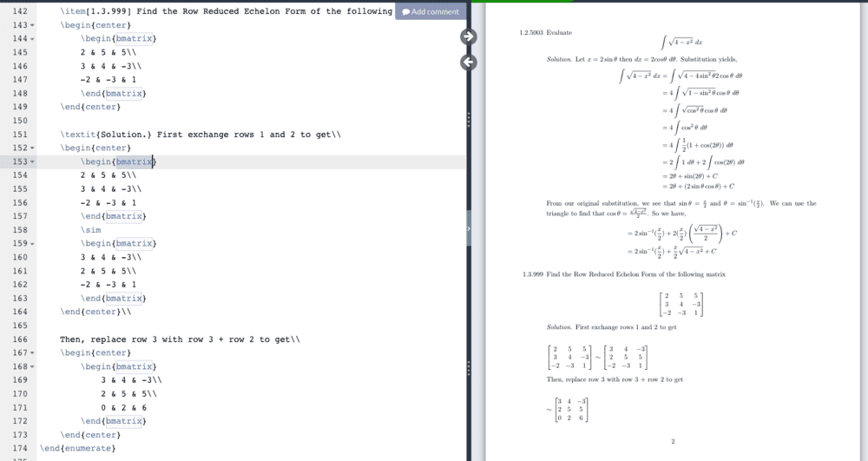Click gutter line number 150

pyautogui.click(x=19, y=121)
